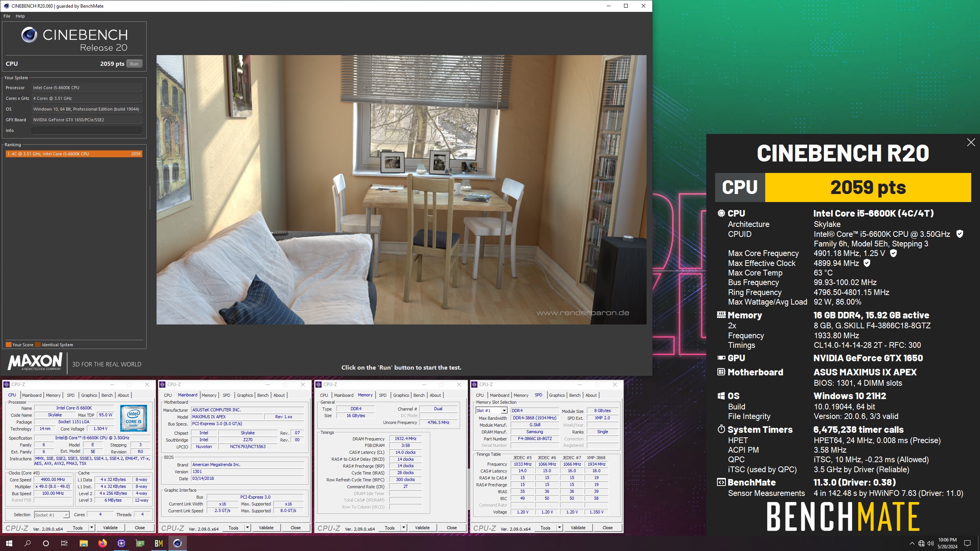This screenshot has width=980, height=551.
Task: Open the network status tray icon
Action: click(921, 543)
